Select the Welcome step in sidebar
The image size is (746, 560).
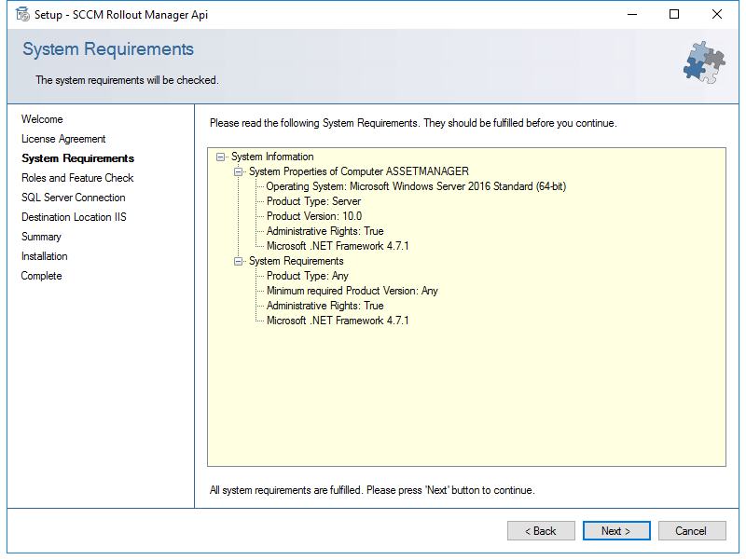42,119
